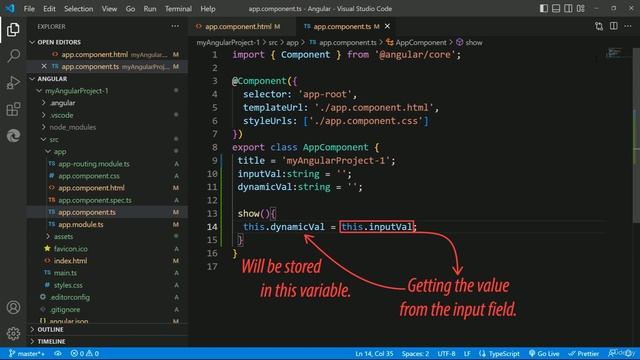Open the Accounts menu icon
The height and width of the screenshot is (360, 640).
[13, 307]
